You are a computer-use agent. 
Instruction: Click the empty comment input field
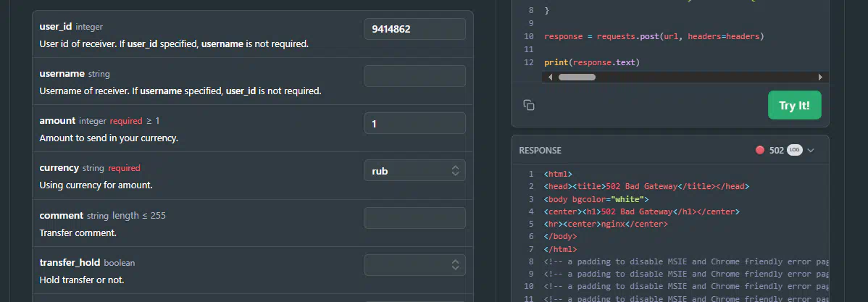[x=414, y=218]
